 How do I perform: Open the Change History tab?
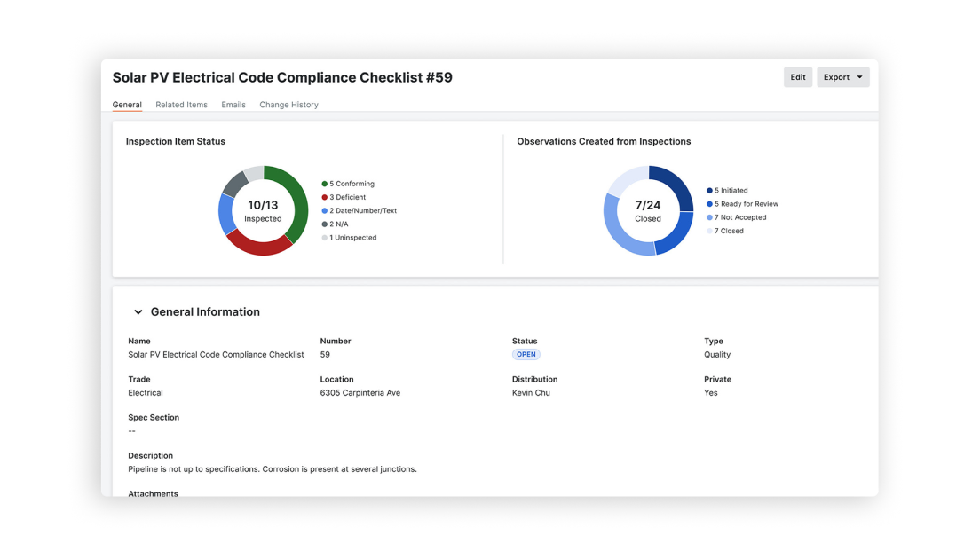coord(288,104)
